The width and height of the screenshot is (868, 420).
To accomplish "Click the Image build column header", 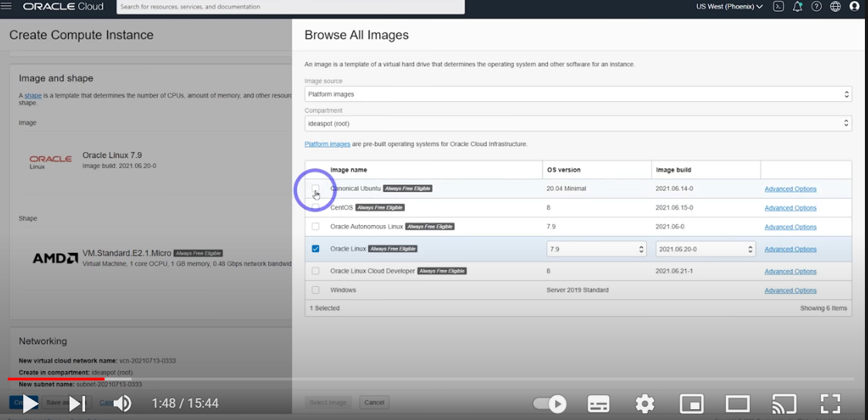I will (x=674, y=170).
